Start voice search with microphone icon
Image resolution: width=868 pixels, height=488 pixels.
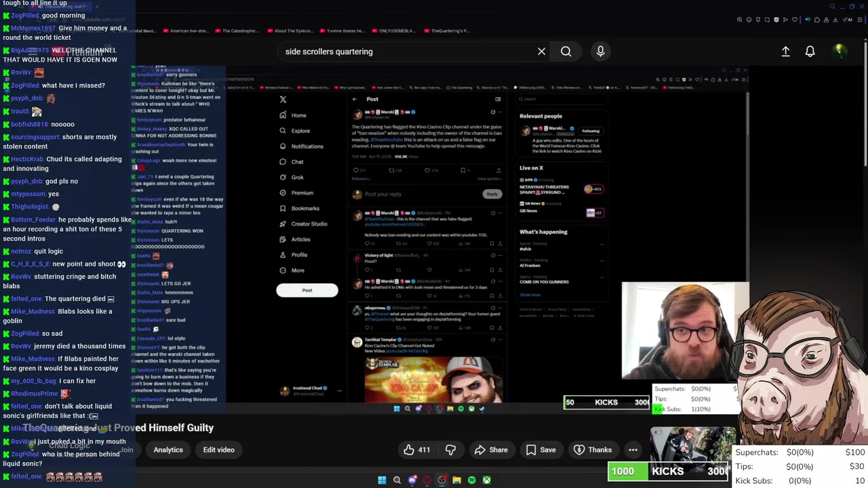click(600, 52)
